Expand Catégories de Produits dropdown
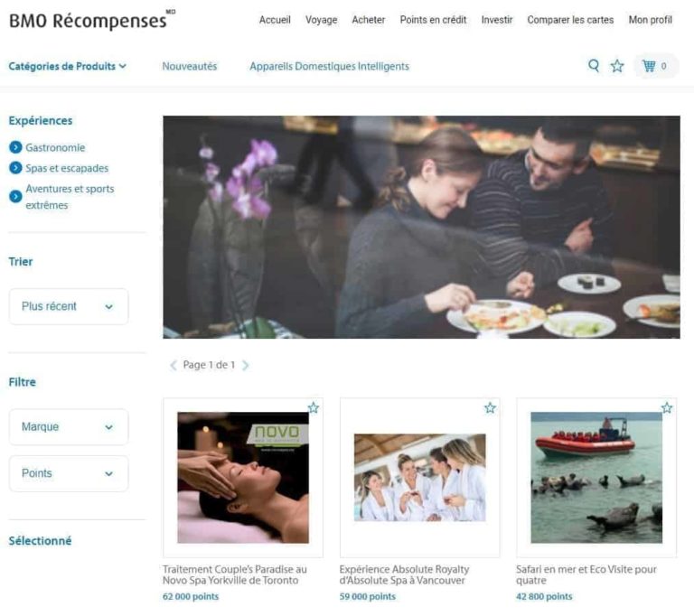The height and width of the screenshot is (616, 694). pos(68,66)
